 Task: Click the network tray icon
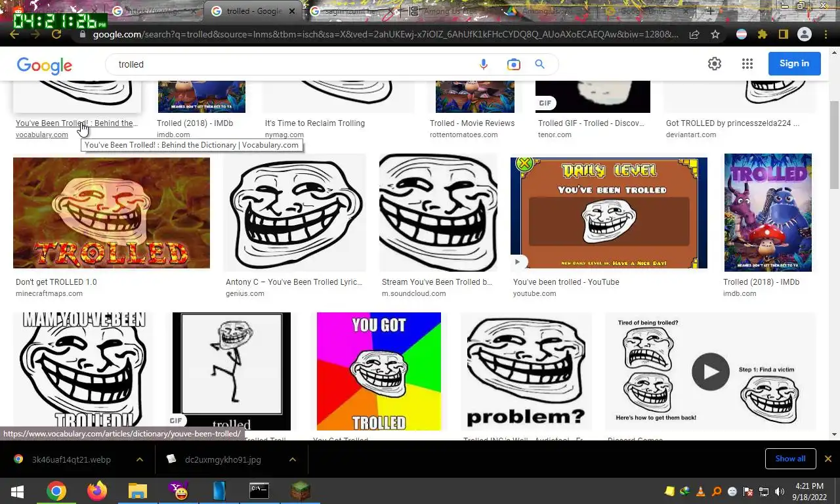click(764, 492)
